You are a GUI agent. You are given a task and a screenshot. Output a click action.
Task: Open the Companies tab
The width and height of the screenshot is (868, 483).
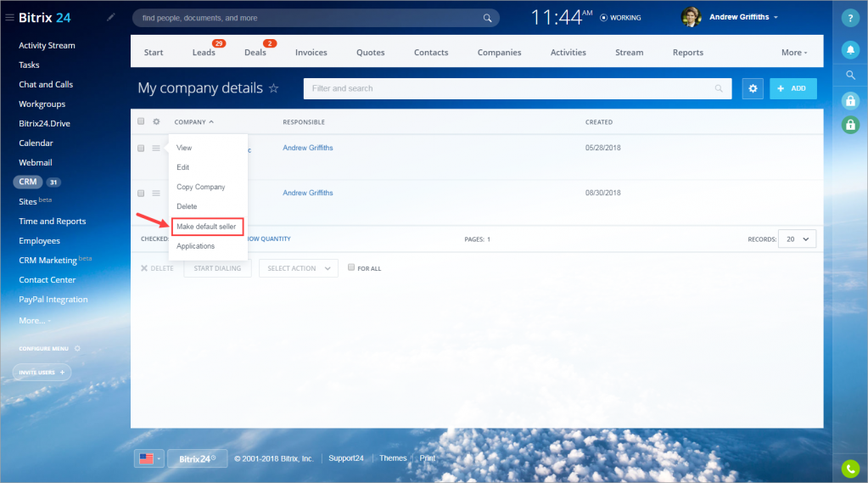click(x=499, y=52)
